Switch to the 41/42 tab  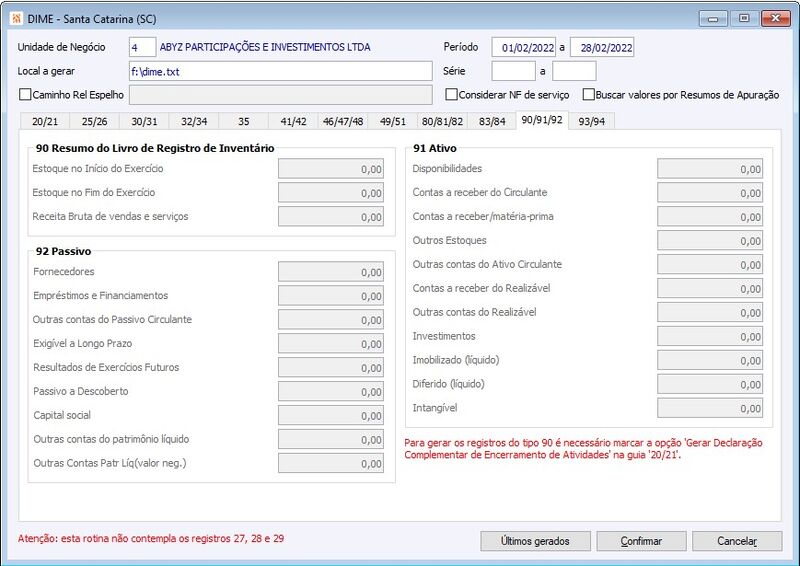[293, 121]
